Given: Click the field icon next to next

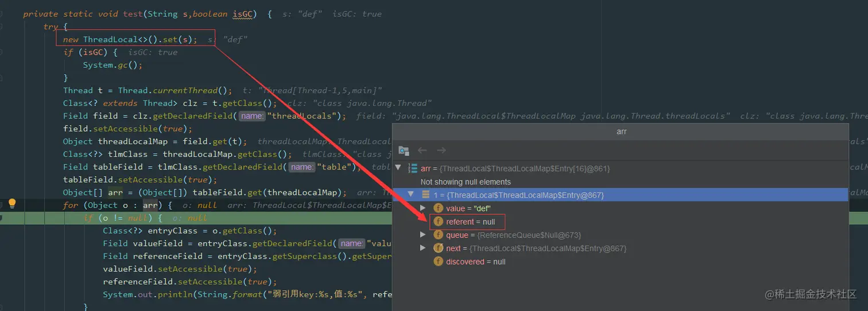Looking at the screenshot, I should 439,248.
